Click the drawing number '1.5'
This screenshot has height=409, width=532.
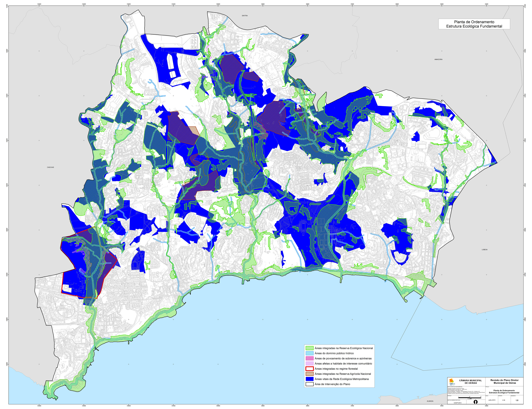click(517, 400)
